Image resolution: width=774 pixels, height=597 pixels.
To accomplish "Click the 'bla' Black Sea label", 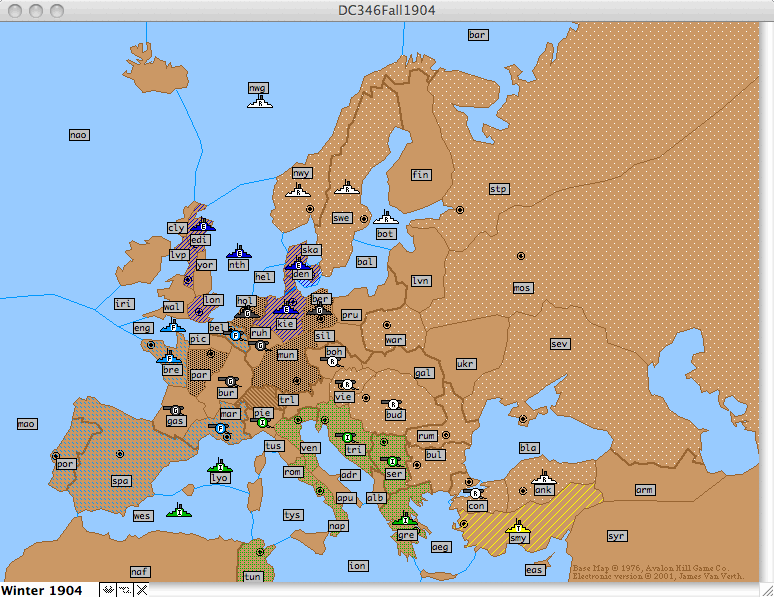I will tap(529, 447).
